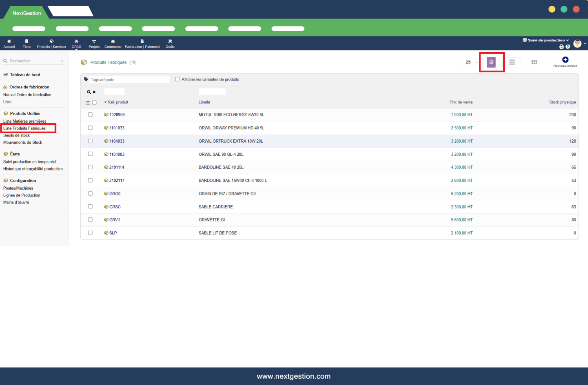The height and width of the screenshot is (385, 588).
Task: Clear search filters with the X icon
Action: [94, 92]
